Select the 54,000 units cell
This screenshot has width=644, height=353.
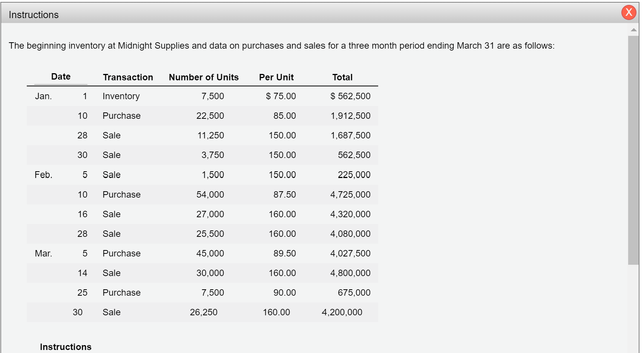pyautogui.click(x=210, y=195)
